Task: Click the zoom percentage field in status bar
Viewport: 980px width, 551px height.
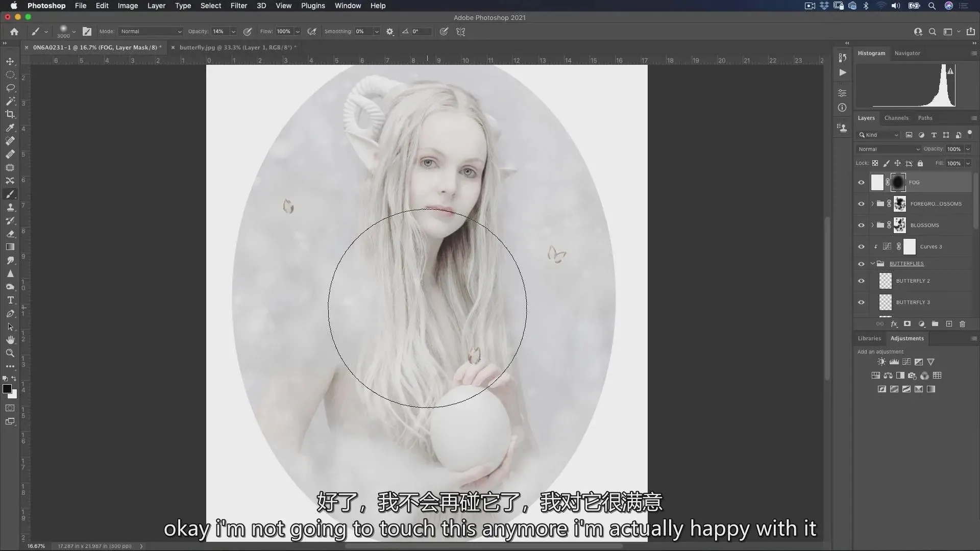Action: [x=36, y=546]
